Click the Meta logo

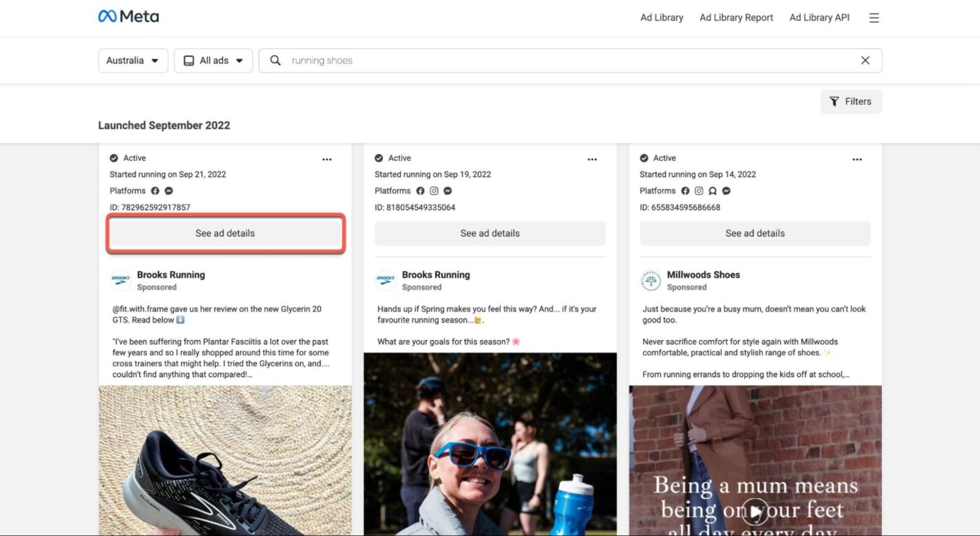pos(129,15)
